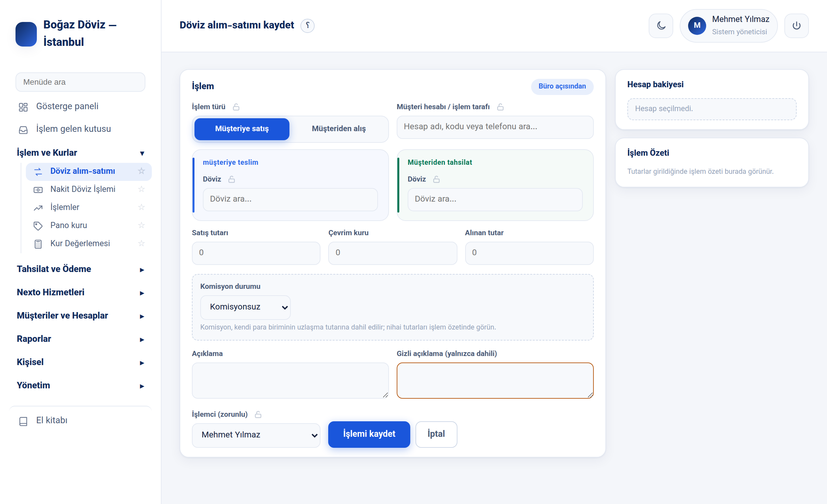827x504 pixels.
Task: Click the lock icon beside İşlem türü
Action: click(236, 107)
